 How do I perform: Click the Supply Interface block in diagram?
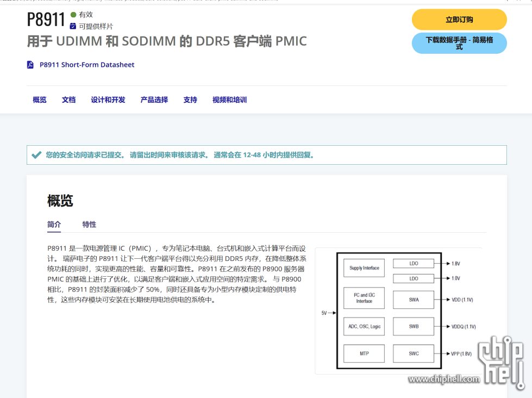(364, 268)
